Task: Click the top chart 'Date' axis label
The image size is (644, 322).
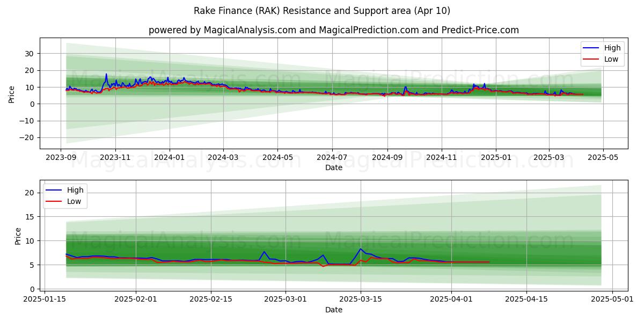Action: (334, 168)
